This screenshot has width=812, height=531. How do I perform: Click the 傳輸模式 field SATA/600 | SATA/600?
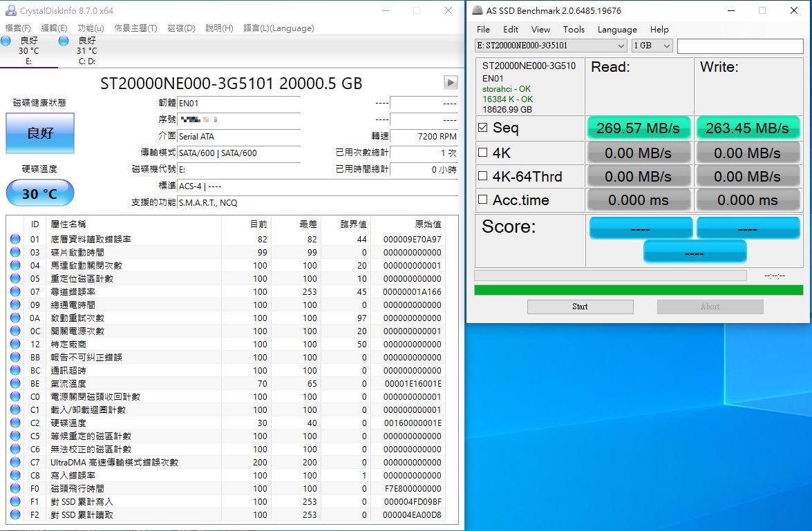238,153
